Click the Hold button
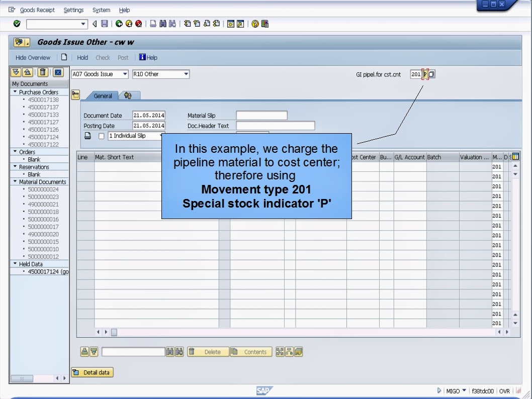532x399 pixels. pyautogui.click(x=82, y=58)
